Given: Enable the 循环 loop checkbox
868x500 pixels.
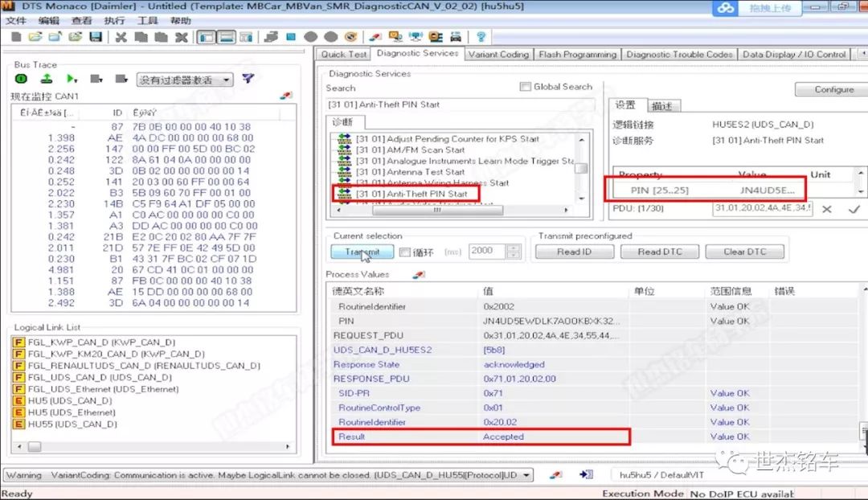Looking at the screenshot, I should pos(404,252).
